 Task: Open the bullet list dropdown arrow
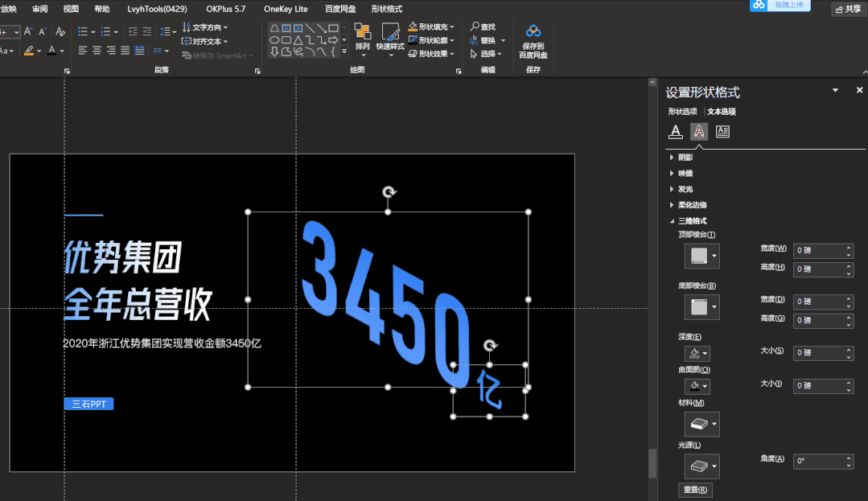(93, 32)
